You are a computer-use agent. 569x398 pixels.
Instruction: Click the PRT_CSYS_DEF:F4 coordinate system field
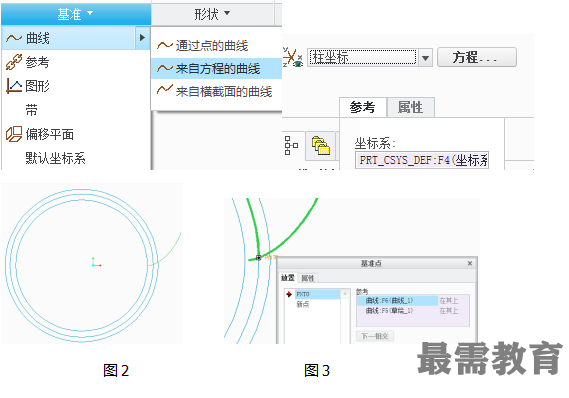click(422, 160)
